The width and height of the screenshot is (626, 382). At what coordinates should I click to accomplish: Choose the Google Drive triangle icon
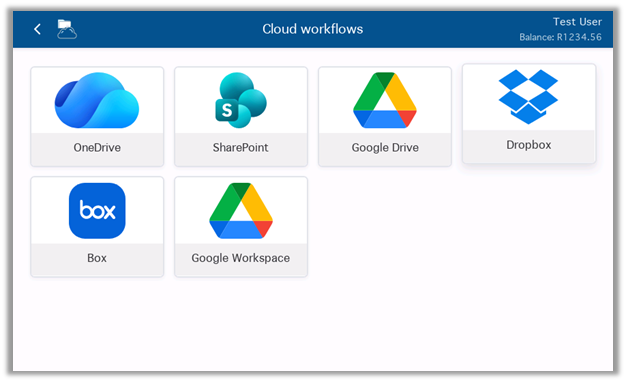385,100
